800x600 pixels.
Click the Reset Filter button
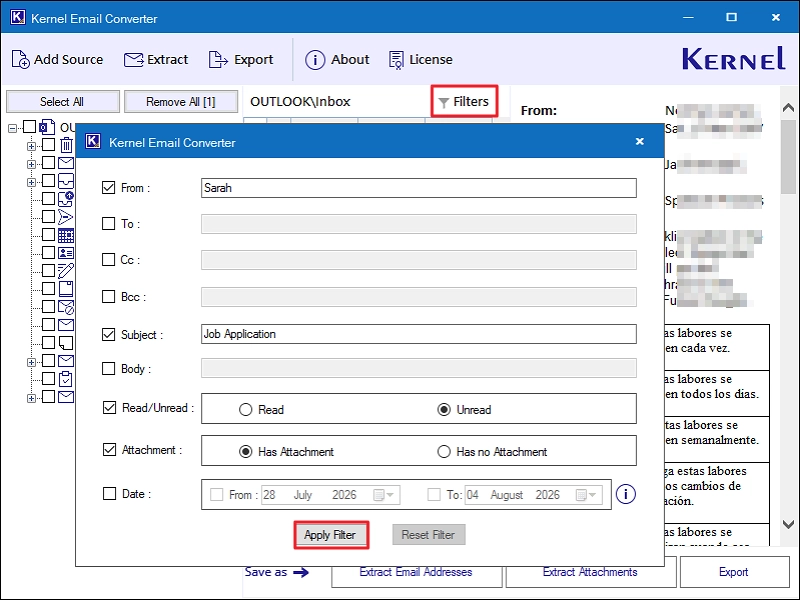(x=429, y=535)
